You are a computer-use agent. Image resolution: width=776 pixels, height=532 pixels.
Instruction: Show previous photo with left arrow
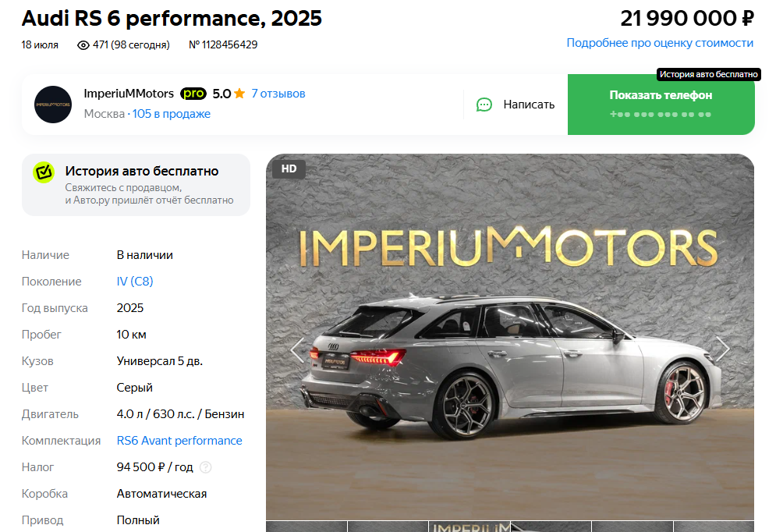pyautogui.click(x=297, y=350)
